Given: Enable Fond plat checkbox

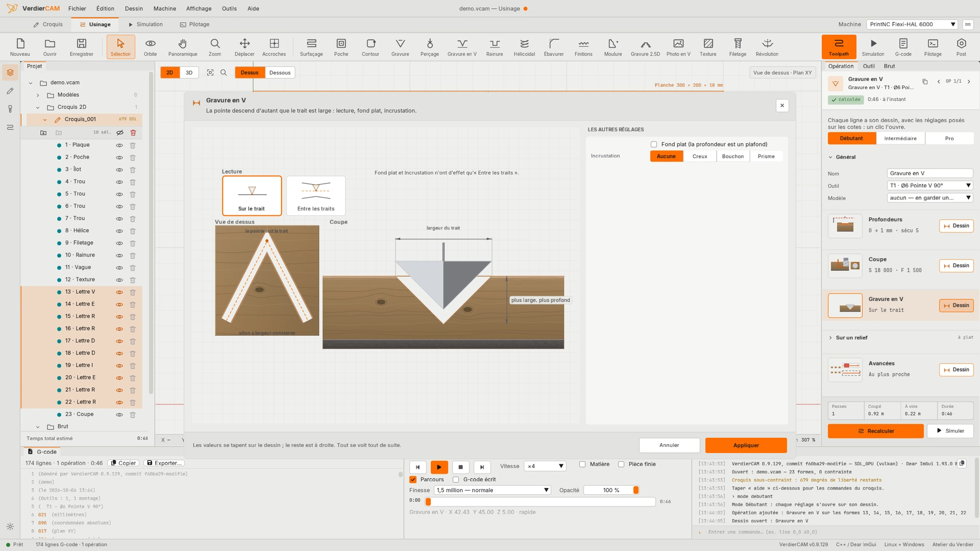Looking at the screenshot, I should point(654,144).
